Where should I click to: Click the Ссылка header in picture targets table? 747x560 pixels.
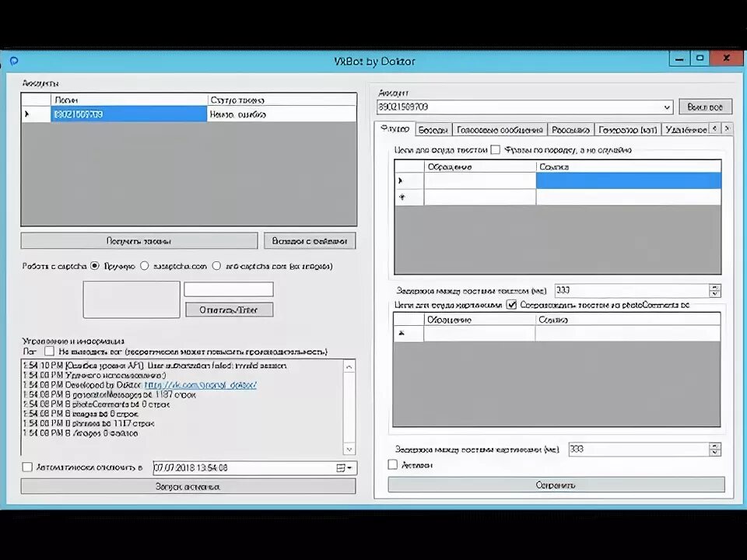[x=627, y=320]
